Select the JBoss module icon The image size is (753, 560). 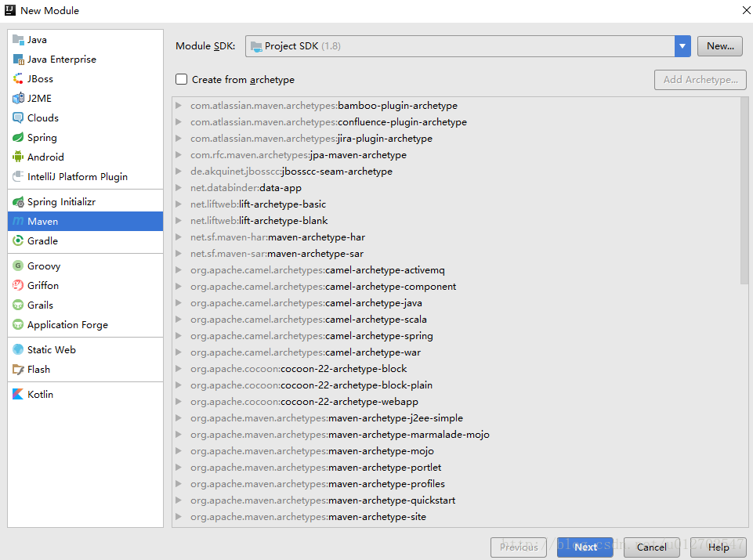coord(18,79)
